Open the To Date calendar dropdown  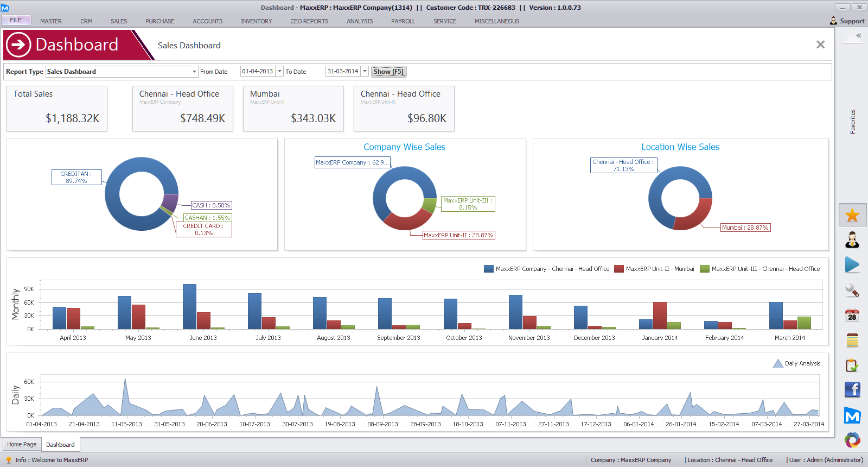pyautogui.click(x=365, y=72)
